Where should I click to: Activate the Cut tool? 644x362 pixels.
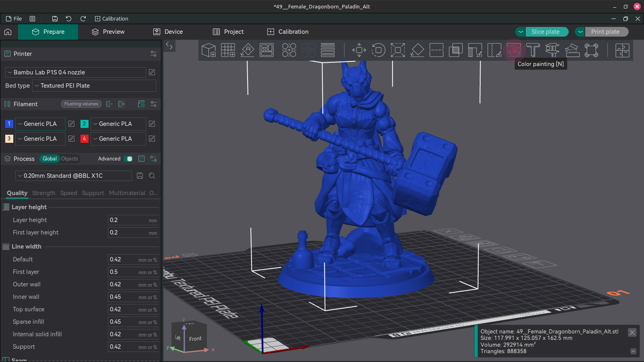[436, 50]
